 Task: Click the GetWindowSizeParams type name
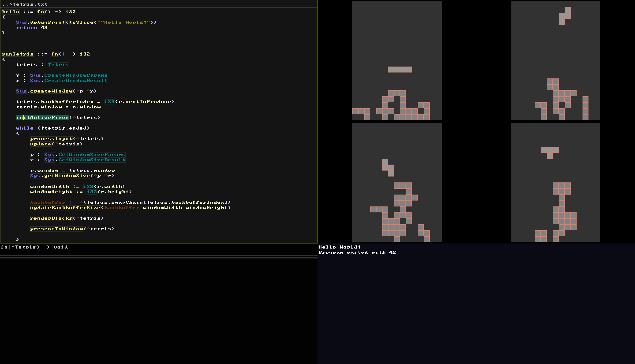[x=92, y=154]
